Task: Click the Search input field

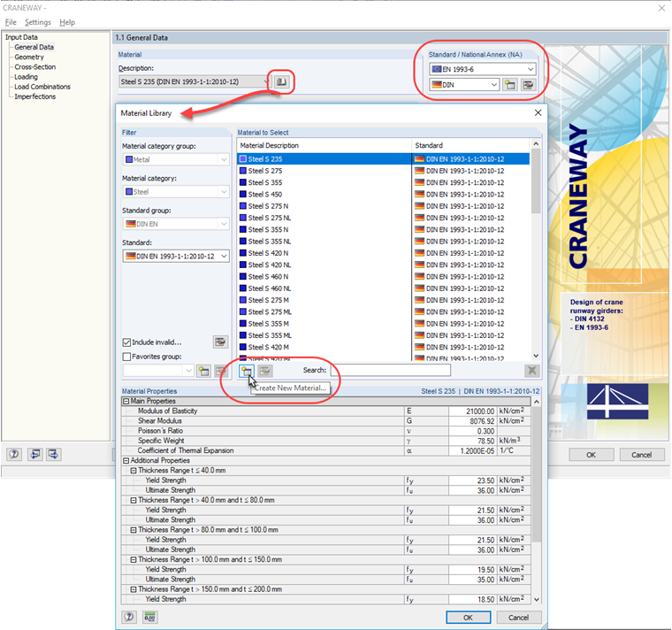Action: [391, 370]
